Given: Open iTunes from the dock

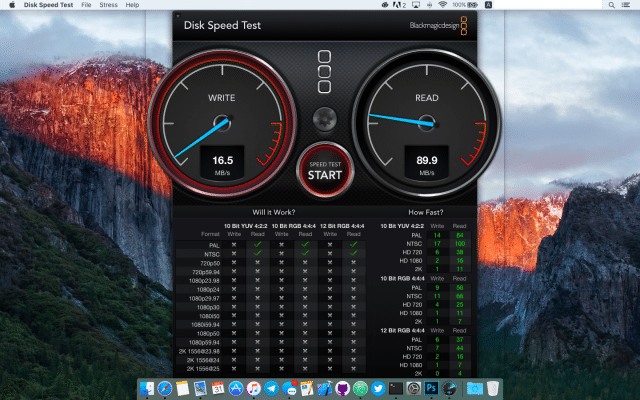Looking at the screenshot, I should (x=253, y=388).
